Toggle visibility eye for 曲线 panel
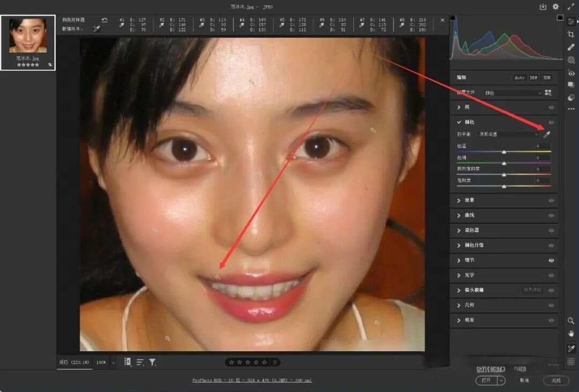 tap(551, 216)
